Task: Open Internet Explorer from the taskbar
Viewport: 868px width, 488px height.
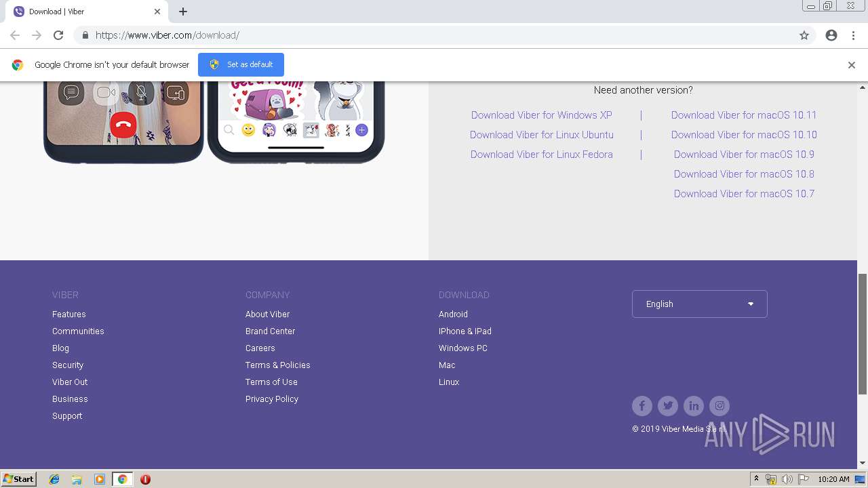Action: [x=54, y=479]
